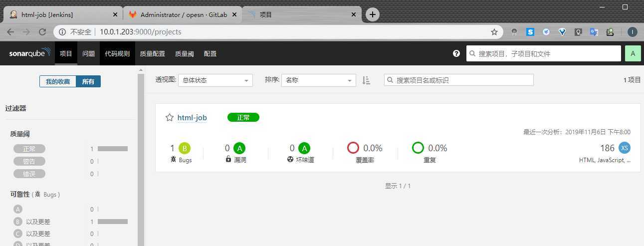Image resolution: width=644 pixels, height=246 pixels.
Task: Open the perspective dropdown 总体状态
Action: 215,80
